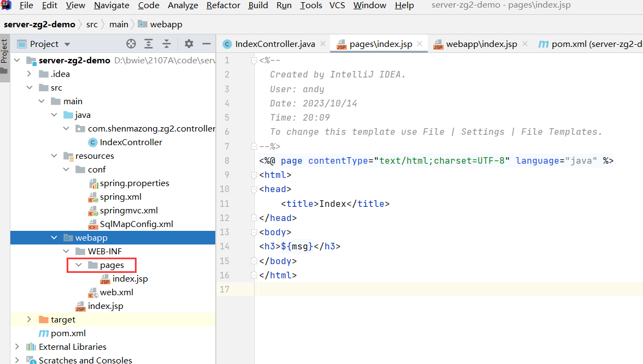Click src breadcrumb in navigation bar
Viewport: 643px width, 364px height.
point(92,25)
